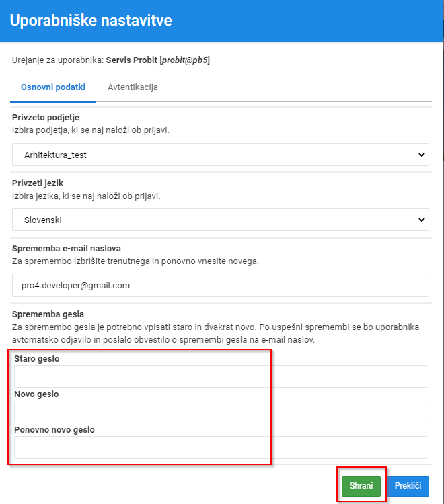Save settings with the green Shrani button
The height and width of the screenshot is (504, 444).
click(361, 486)
